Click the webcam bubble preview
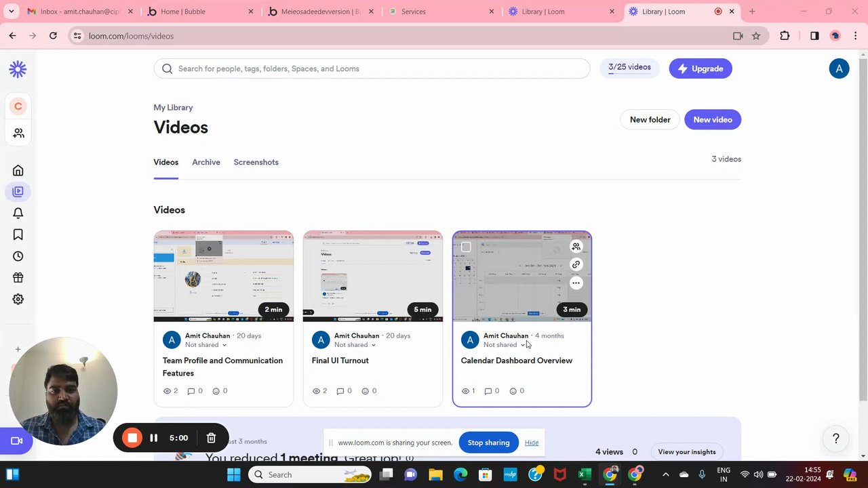Screen dimensions: 868x488 coord(63,391)
